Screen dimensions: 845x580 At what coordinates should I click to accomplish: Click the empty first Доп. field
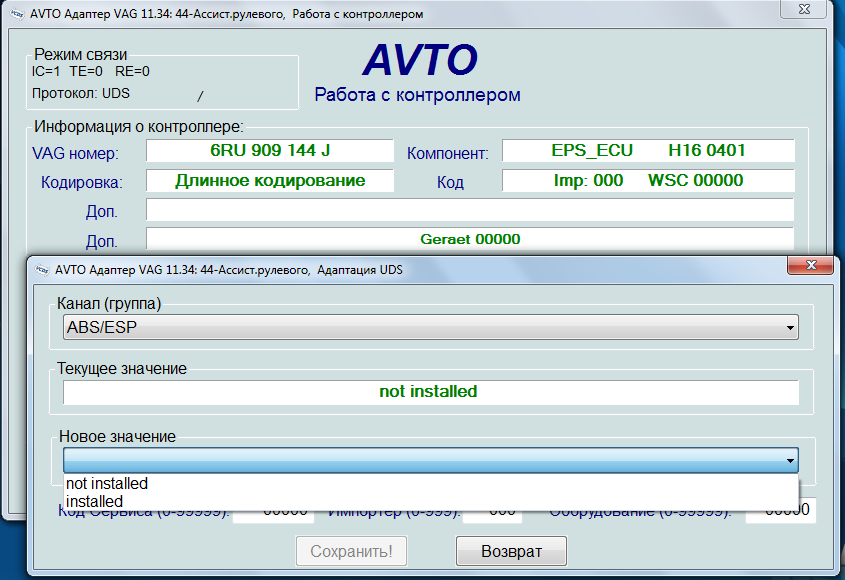(x=470, y=210)
